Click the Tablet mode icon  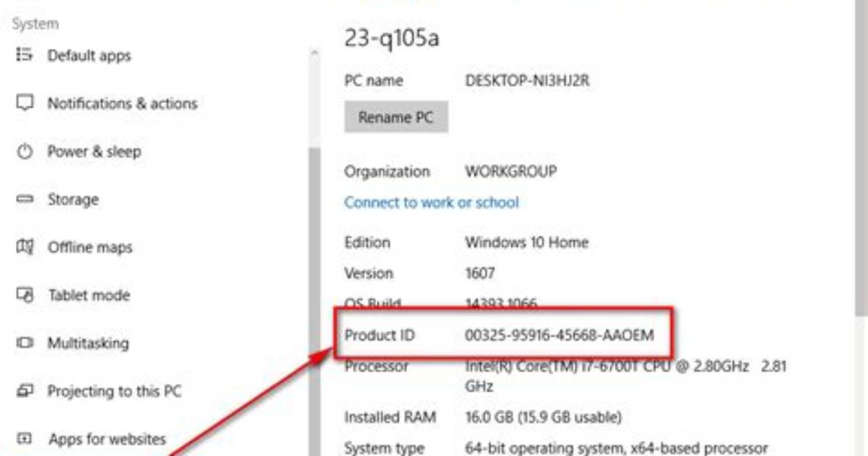(x=25, y=295)
